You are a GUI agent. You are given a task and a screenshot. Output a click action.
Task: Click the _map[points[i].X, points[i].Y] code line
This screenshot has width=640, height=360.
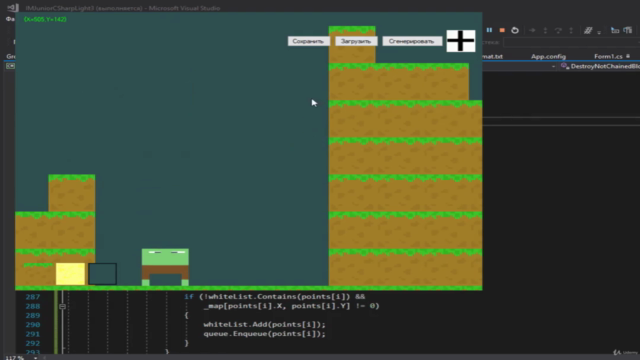(291, 306)
